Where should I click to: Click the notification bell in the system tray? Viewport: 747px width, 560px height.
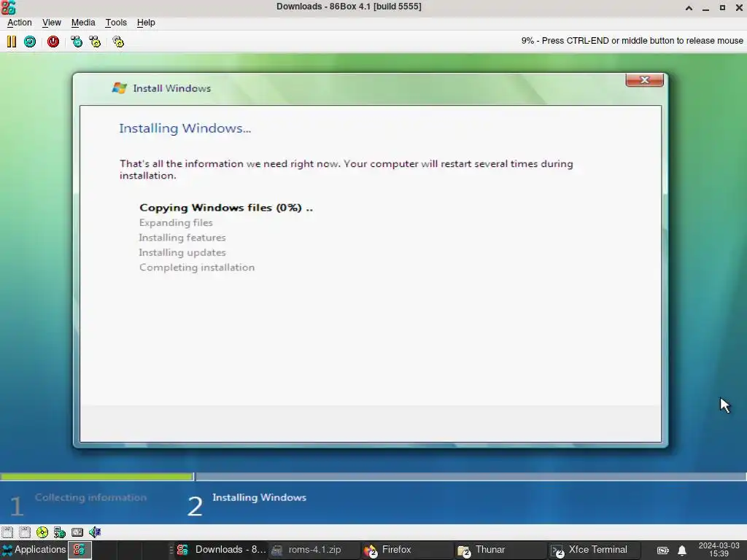pyautogui.click(x=682, y=550)
